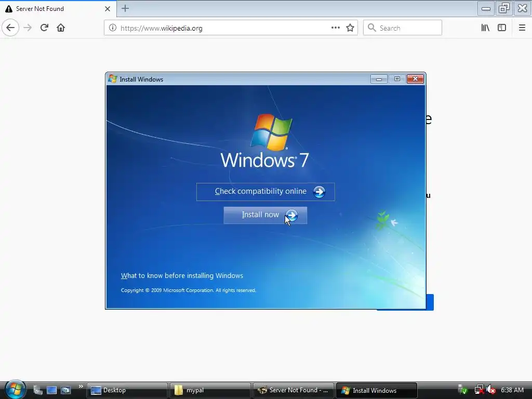Maximize the Install Windows dialog
The image size is (532, 399).
[397, 79]
